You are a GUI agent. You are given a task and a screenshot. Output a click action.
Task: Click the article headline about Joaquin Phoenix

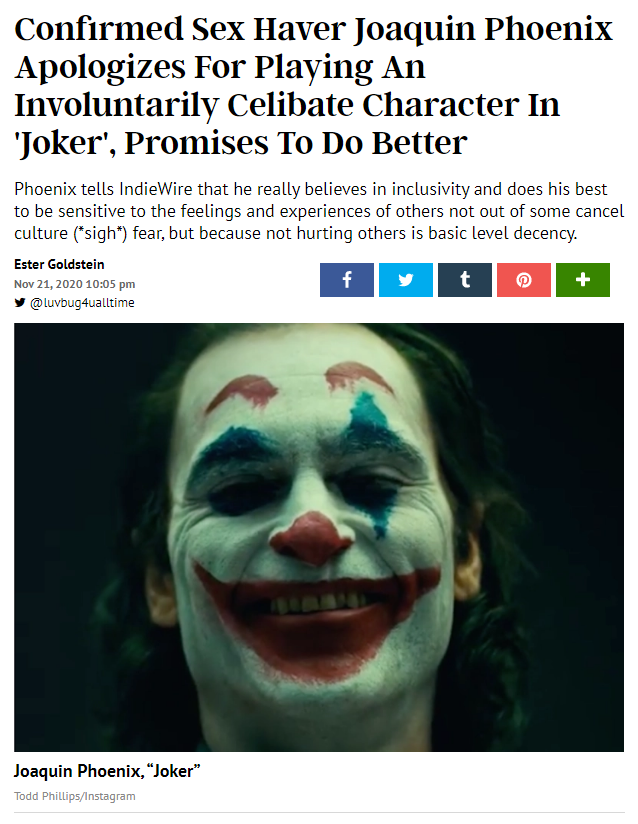click(313, 86)
